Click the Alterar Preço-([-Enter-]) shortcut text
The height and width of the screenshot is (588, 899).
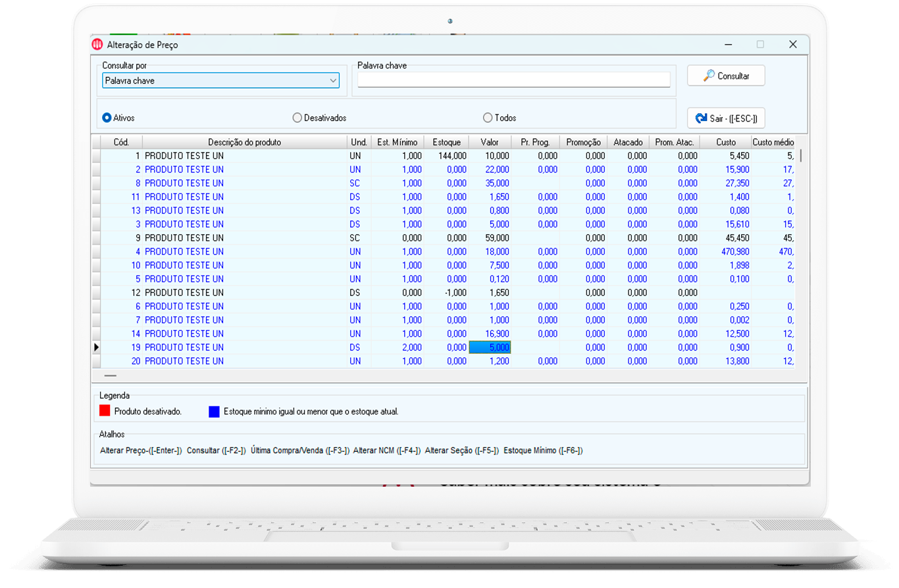point(141,451)
